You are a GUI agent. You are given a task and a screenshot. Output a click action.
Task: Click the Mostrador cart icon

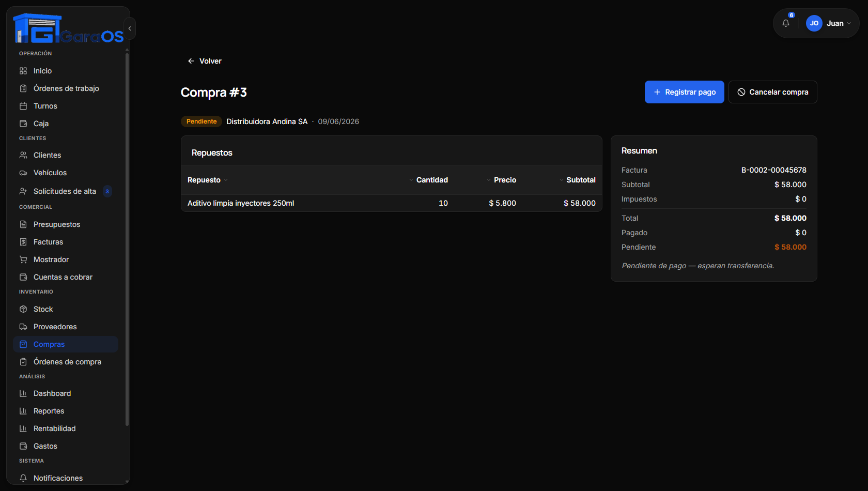point(23,259)
